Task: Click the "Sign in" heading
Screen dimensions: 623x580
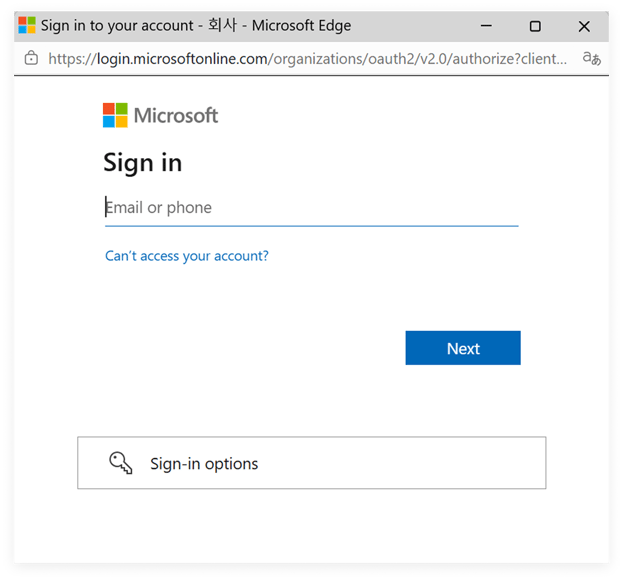Action: click(x=143, y=163)
